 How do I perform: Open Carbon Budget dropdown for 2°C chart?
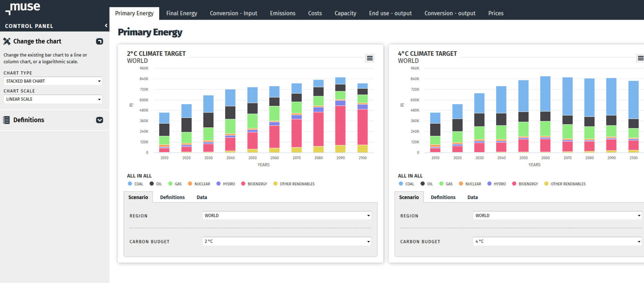286,241
